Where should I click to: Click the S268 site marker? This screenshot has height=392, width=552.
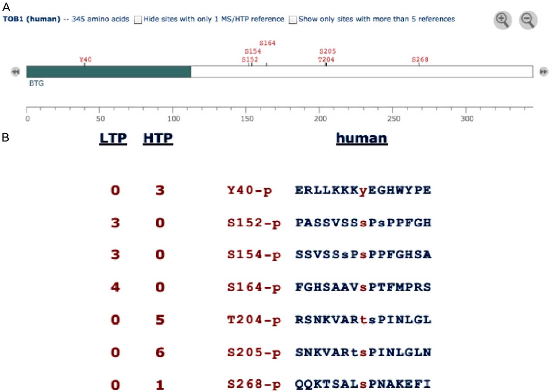[420, 59]
